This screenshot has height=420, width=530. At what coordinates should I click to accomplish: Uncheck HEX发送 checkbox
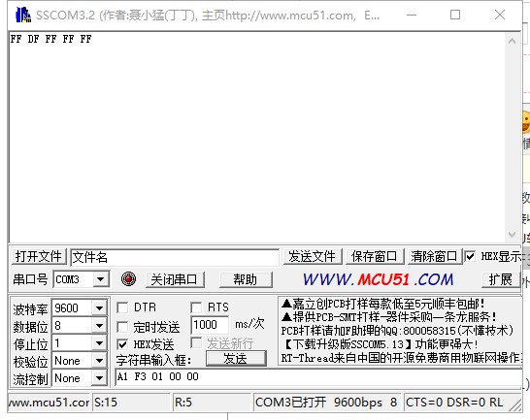(x=122, y=344)
